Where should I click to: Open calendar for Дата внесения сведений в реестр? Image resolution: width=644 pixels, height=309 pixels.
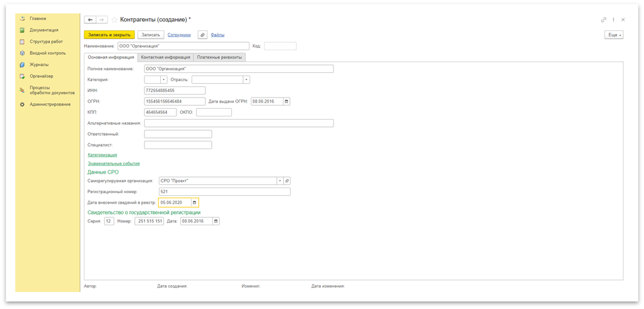tap(194, 203)
